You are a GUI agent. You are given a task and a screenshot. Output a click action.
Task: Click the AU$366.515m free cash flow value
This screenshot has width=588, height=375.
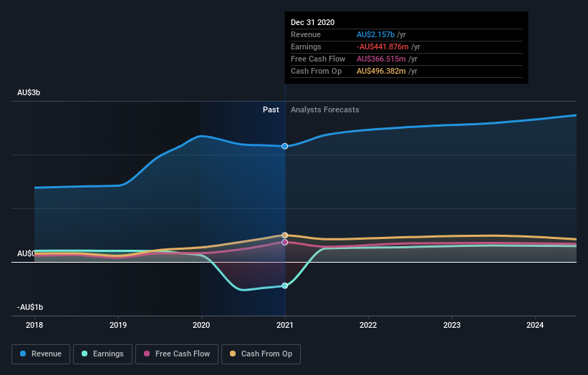pos(381,59)
